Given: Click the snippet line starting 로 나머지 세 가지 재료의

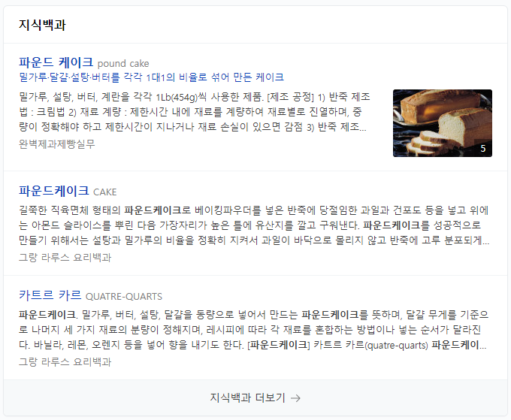Looking at the screenshot, I should 249,329.
